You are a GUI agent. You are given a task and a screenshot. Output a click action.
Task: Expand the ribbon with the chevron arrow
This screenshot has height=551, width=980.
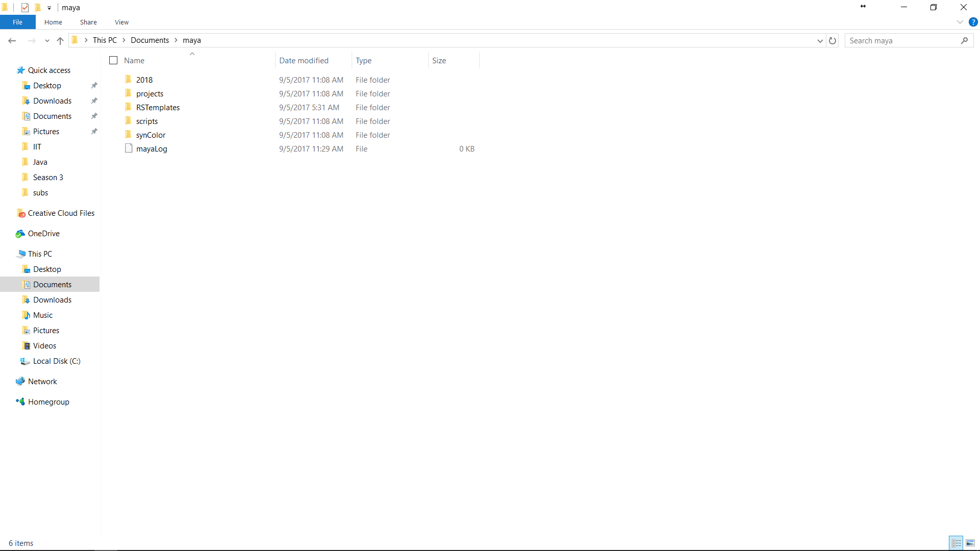(960, 22)
